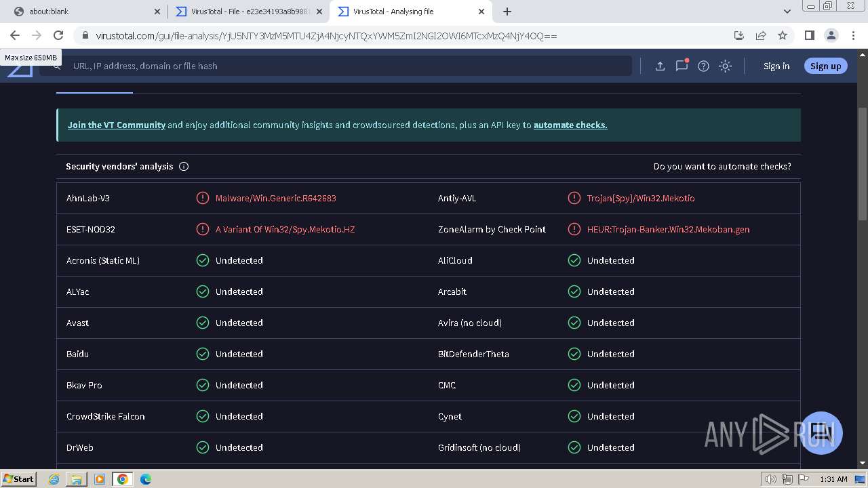Click the address bar URL
The width and height of the screenshot is (868, 488).
coord(326,36)
